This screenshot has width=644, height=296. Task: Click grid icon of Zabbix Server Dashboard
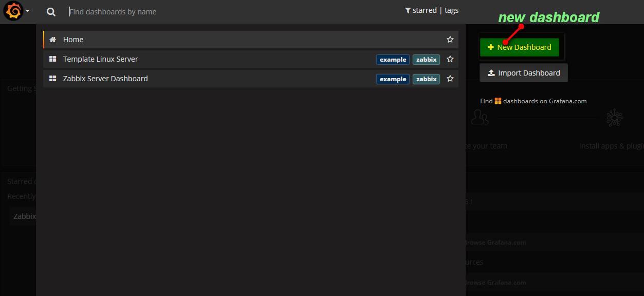[52, 79]
